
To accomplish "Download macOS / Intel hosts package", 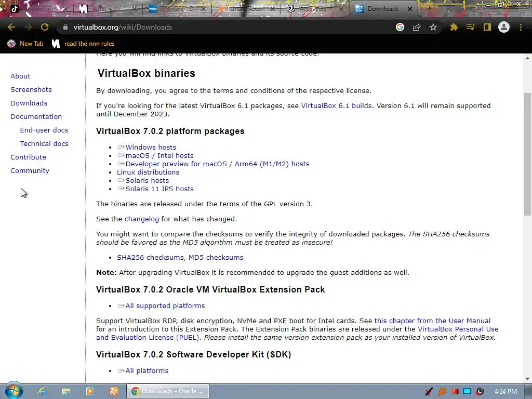I will click(x=159, y=156).
